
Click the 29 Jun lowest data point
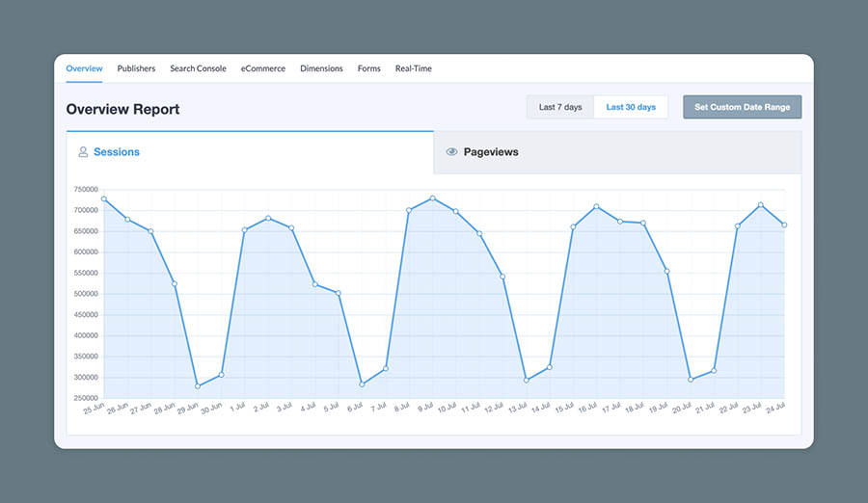(x=198, y=386)
